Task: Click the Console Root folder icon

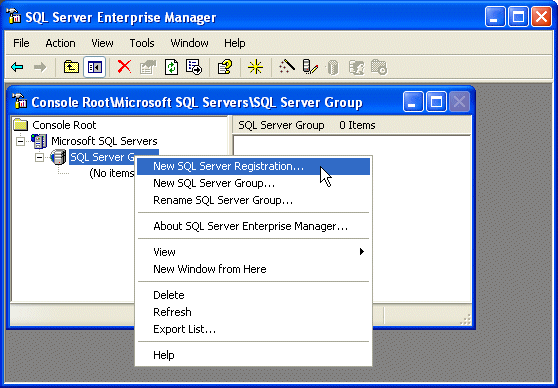Action: 21,125
